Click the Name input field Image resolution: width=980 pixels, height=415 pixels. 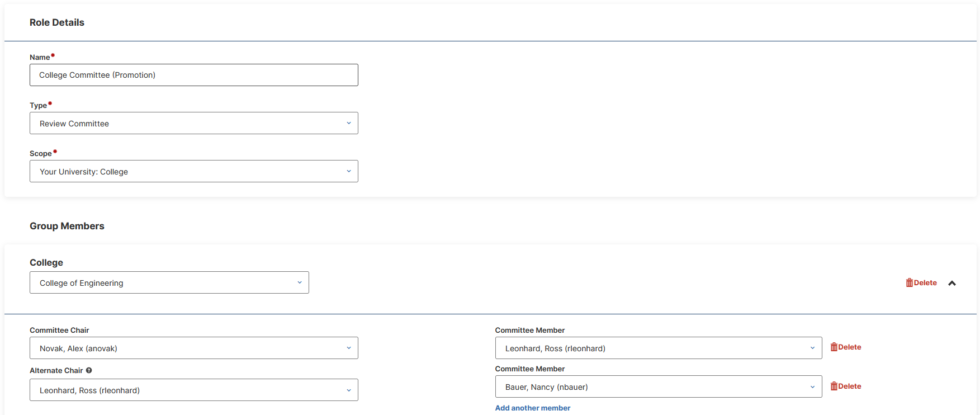(x=193, y=75)
